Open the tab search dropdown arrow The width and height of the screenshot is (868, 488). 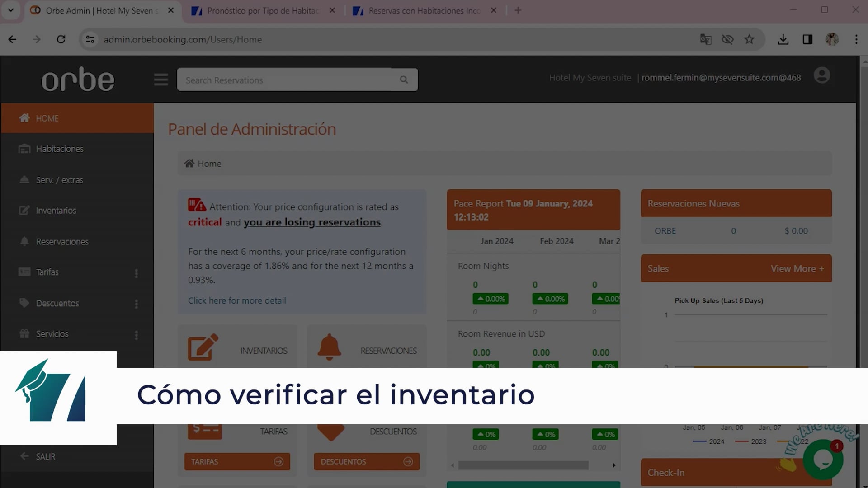11,10
